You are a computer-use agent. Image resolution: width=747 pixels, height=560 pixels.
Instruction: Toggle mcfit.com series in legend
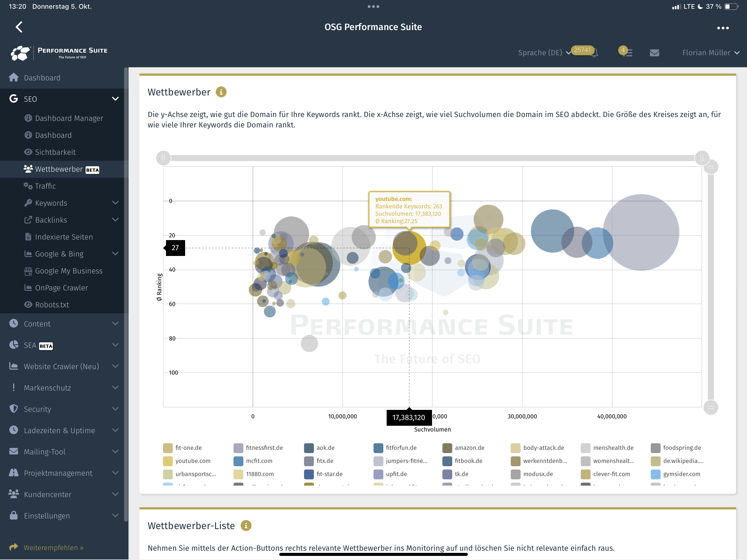253,461
